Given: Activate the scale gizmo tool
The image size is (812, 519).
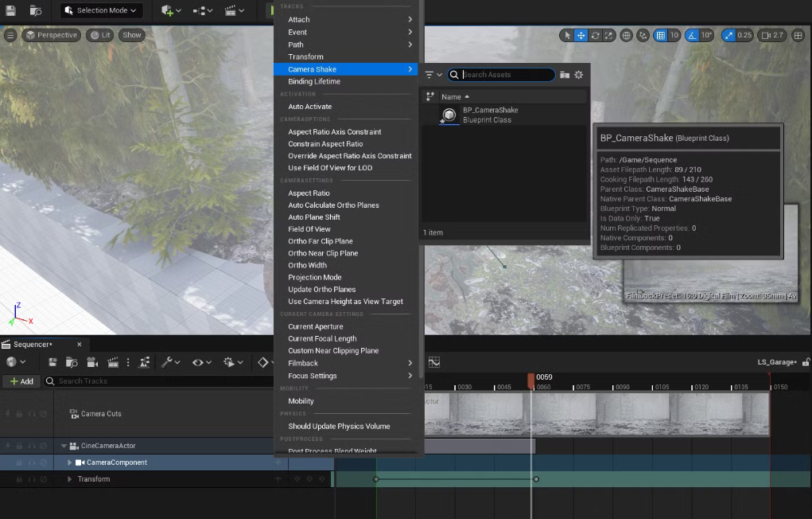Looking at the screenshot, I should click(608, 35).
